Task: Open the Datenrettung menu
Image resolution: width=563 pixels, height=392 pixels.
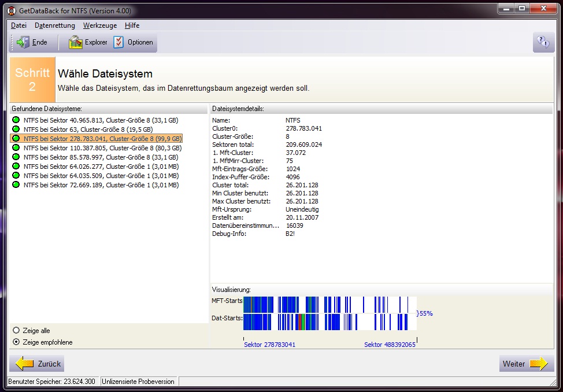Action: coord(55,25)
